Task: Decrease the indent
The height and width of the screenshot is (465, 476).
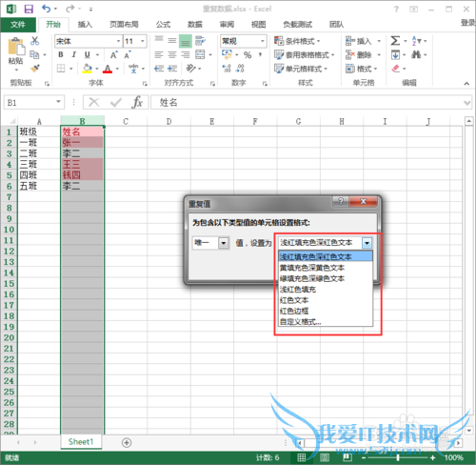Action: click(x=159, y=69)
